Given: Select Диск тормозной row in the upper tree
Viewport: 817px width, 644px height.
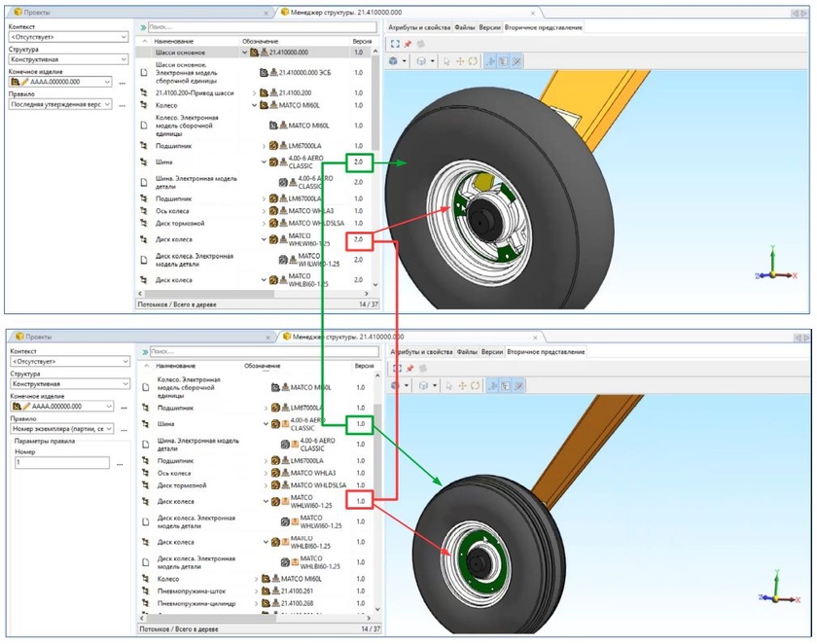Looking at the screenshot, I should [180, 223].
